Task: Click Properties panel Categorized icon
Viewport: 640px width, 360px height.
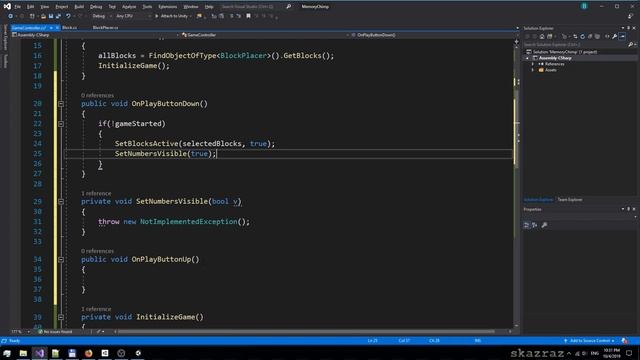Action: 527,225
